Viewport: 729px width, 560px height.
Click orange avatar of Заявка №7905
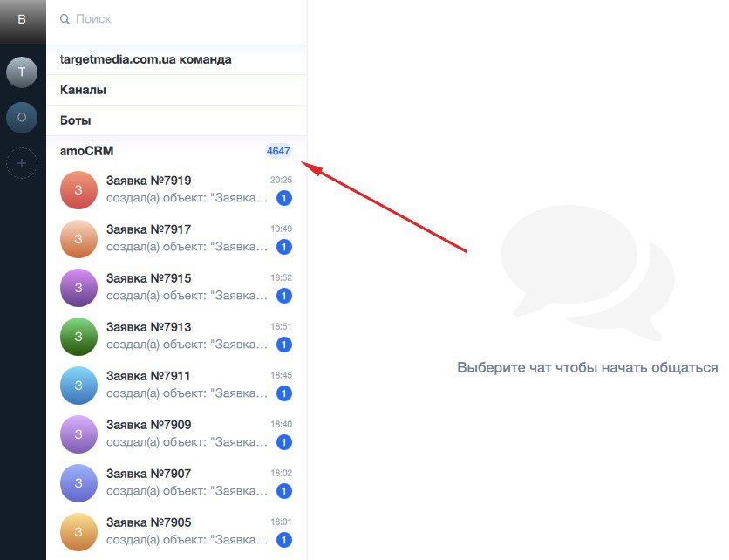pyautogui.click(x=78, y=532)
